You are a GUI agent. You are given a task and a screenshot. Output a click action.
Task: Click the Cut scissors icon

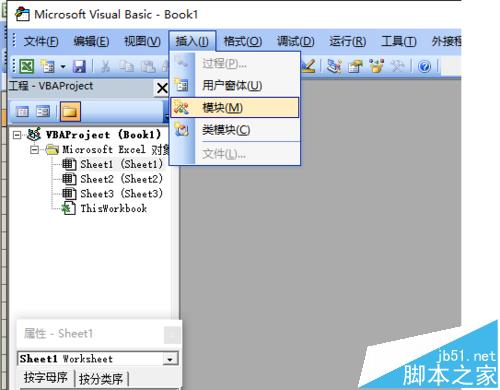coord(106,66)
